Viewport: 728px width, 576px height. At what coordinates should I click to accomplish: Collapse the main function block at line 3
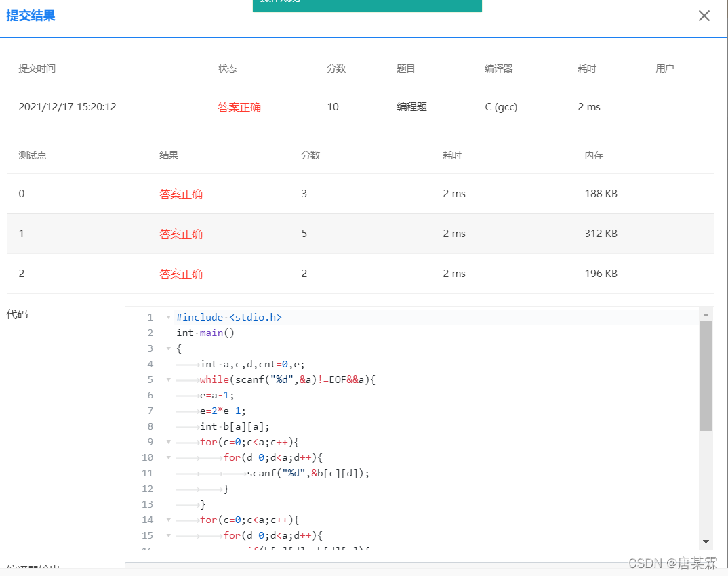click(x=168, y=348)
